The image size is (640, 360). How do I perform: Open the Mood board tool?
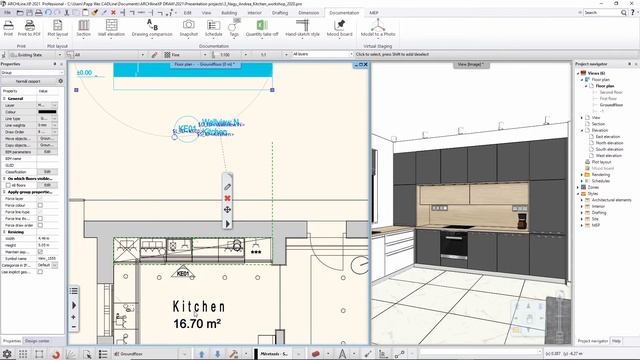[339, 28]
